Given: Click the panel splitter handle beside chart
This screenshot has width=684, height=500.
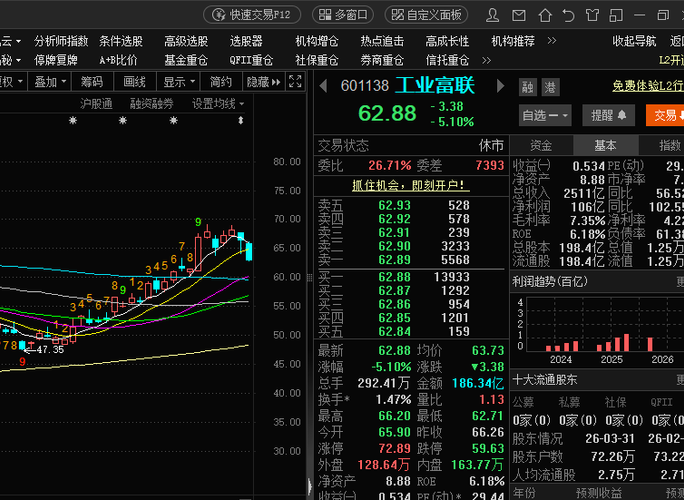Looking at the screenshot, I should (x=310, y=277).
